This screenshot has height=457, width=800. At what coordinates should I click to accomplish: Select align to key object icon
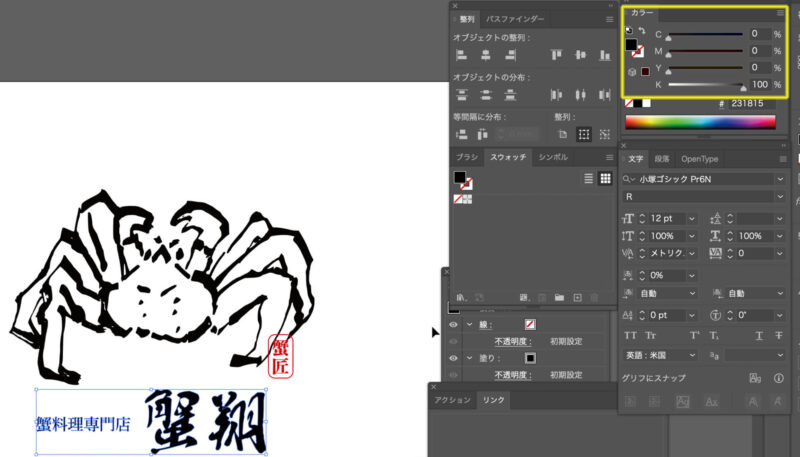[x=605, y=134]
